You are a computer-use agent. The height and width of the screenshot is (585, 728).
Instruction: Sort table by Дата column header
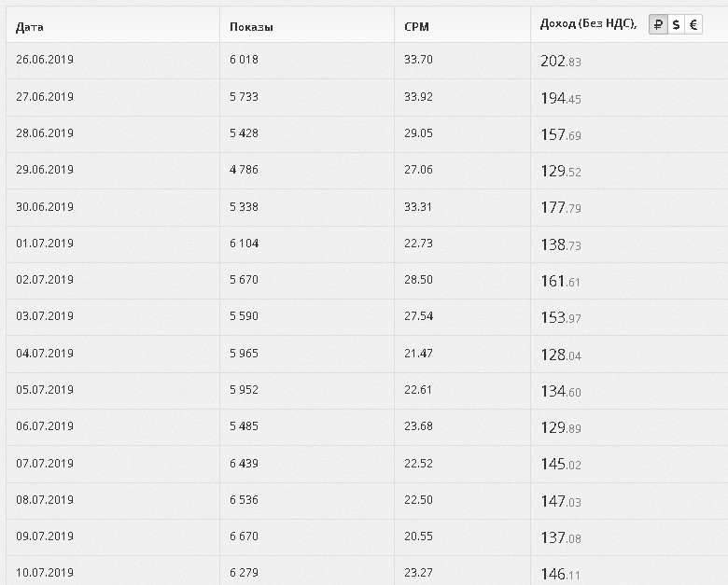pos(31,26)
